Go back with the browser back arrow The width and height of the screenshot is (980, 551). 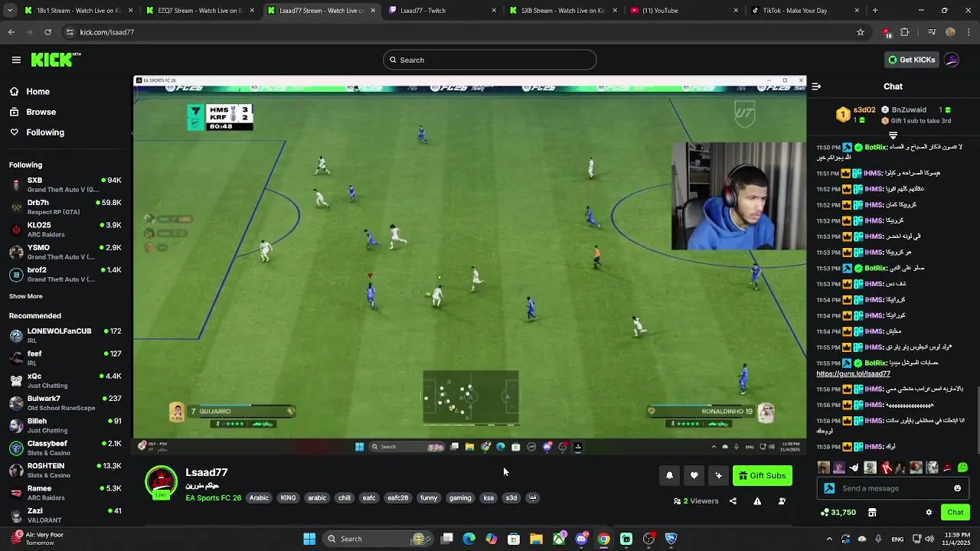11,32
